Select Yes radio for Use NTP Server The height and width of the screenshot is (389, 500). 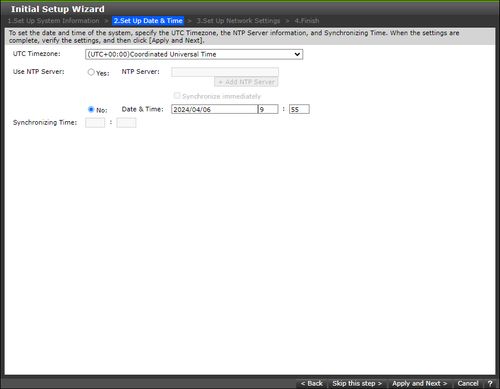tap(91, 72)
